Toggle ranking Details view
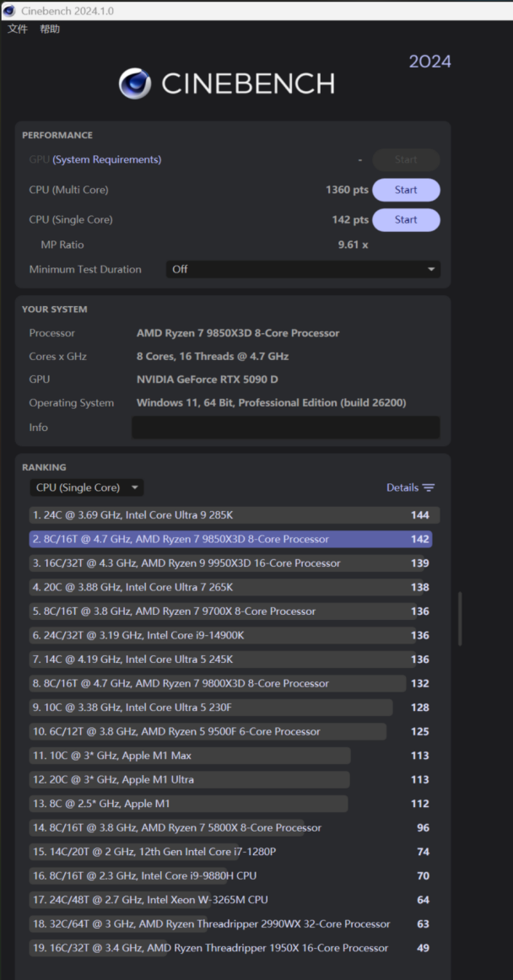 (x=402, y=487)
